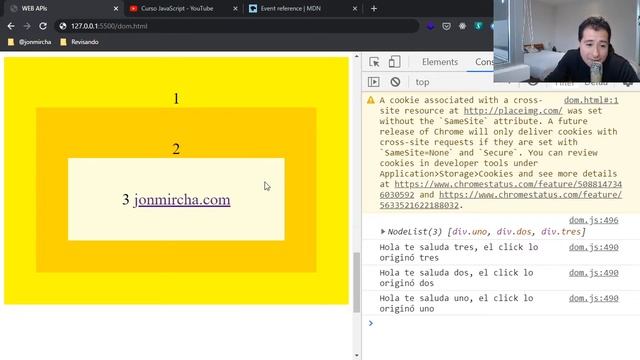Open dom.js:490 link next to 'saluda tres'
This screenshot has height=360, width=640.
(593, 247)
